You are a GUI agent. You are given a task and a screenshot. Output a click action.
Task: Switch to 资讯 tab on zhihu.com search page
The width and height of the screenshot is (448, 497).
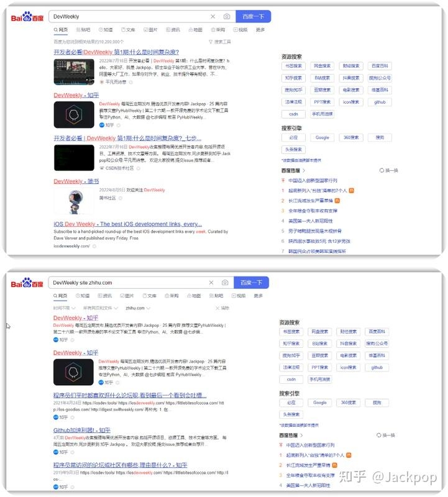(x=105, y=296)
